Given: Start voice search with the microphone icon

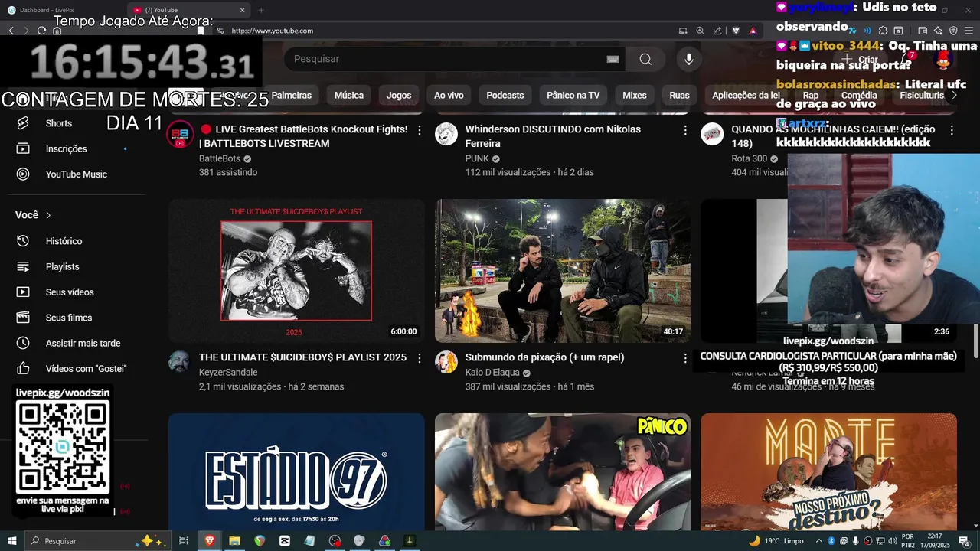Looking at the screenshot, I should click(689, 59).
